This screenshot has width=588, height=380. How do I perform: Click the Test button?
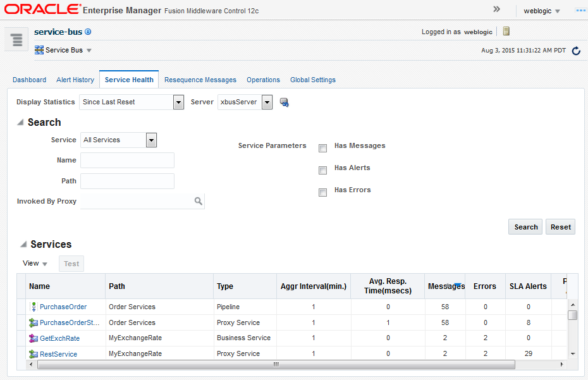pos(71,264)
